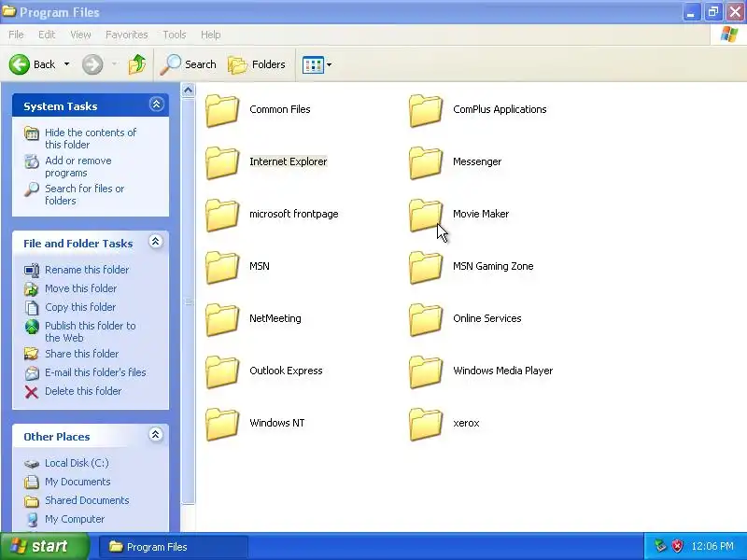Screen dimensions: 747x560
Task: Toggle the Folders tree pane
Action: tap(257, 64)
